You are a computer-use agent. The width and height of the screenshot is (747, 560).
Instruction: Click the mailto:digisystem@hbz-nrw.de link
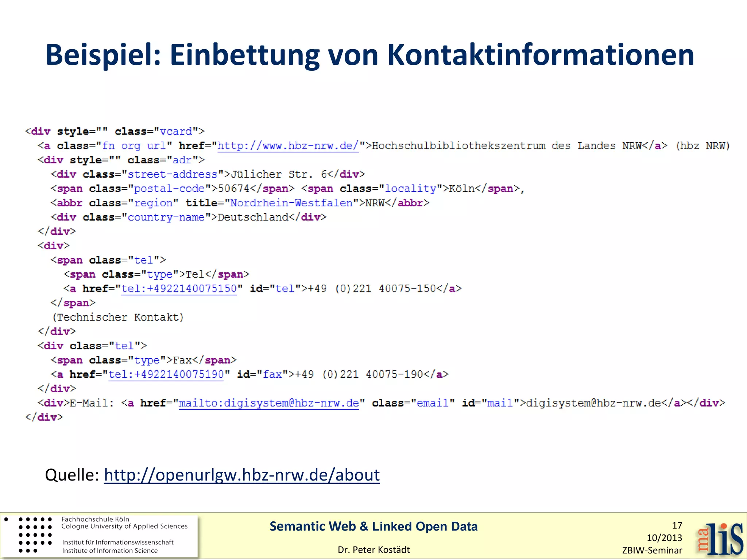[269, 403]
